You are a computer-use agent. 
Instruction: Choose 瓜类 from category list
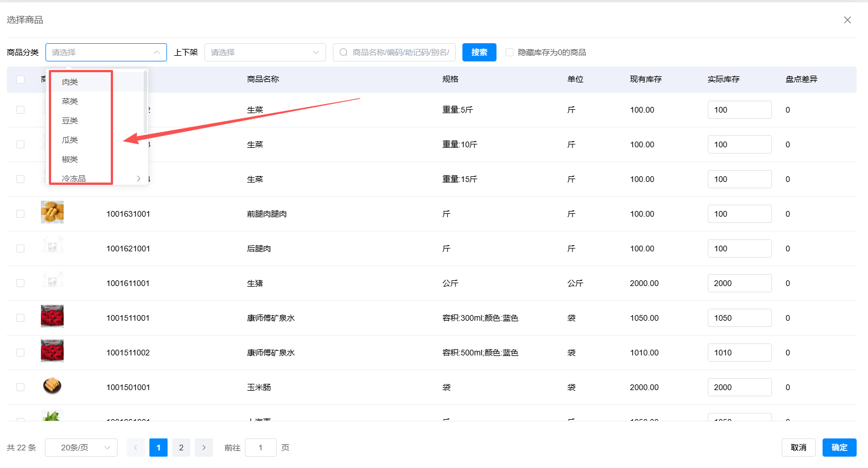(x=97, y=140)
